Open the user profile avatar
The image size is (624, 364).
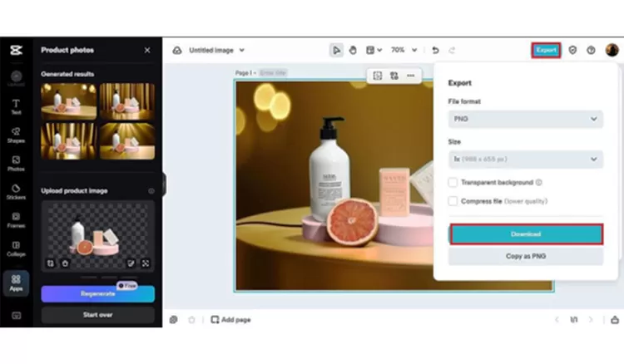point(612,50)
